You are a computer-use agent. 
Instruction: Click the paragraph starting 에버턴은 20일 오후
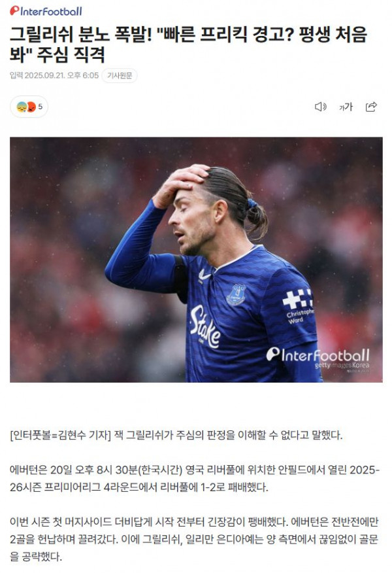pos(195,478)
